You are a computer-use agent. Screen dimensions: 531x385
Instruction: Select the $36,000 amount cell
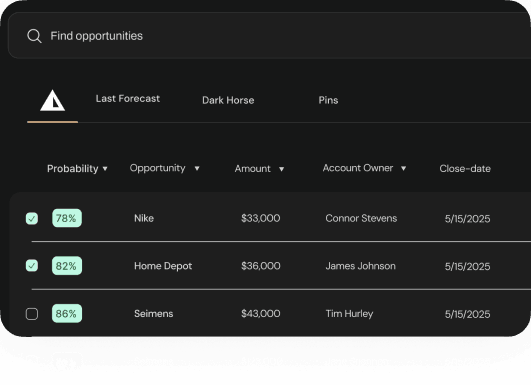pos(261,266)
